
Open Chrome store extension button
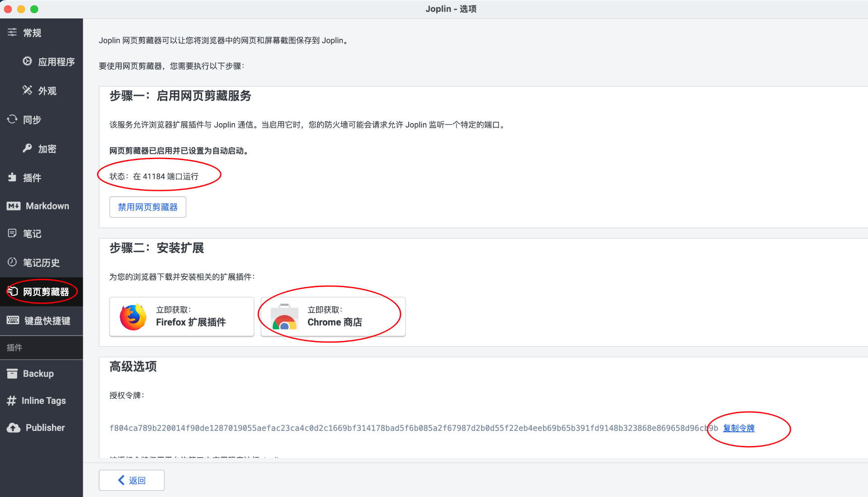333,317
